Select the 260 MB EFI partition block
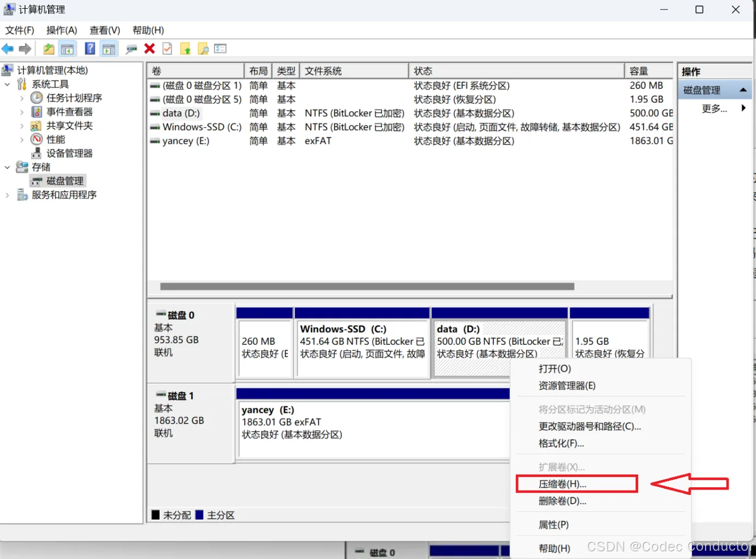 [x=264, y=343]
